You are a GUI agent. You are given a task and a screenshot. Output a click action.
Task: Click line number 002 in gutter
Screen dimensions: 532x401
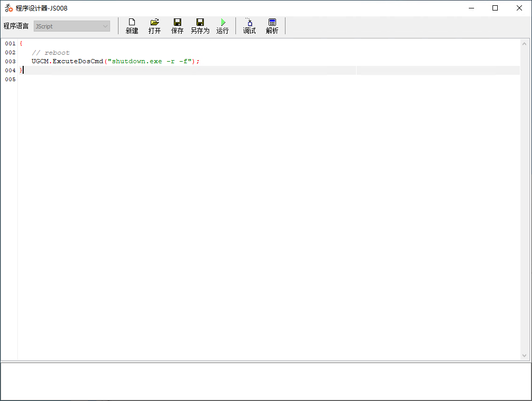(x=10, y=52)
